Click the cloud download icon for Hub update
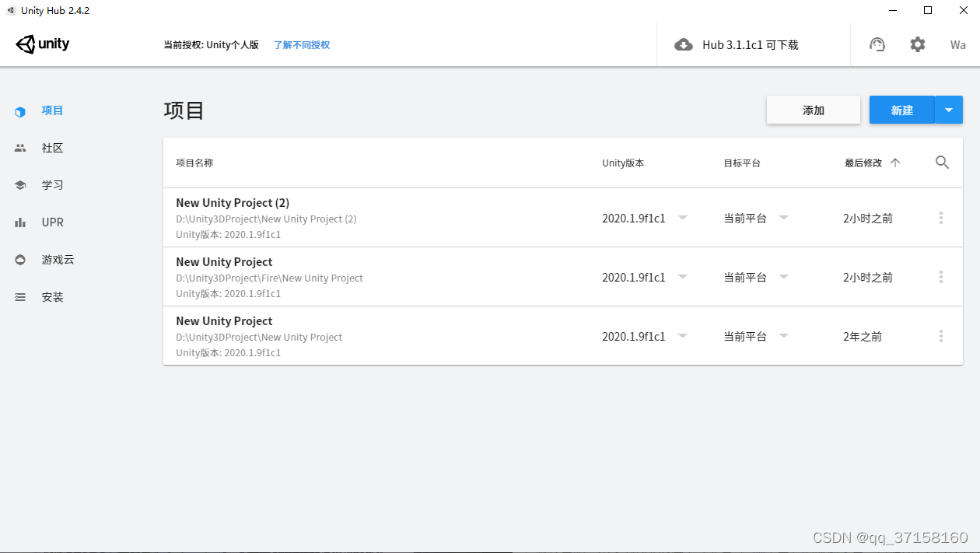 [684, 45]
